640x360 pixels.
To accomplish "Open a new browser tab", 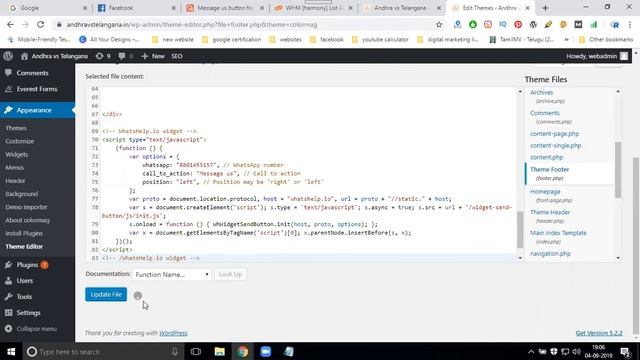I will click(x=545, y=8).
